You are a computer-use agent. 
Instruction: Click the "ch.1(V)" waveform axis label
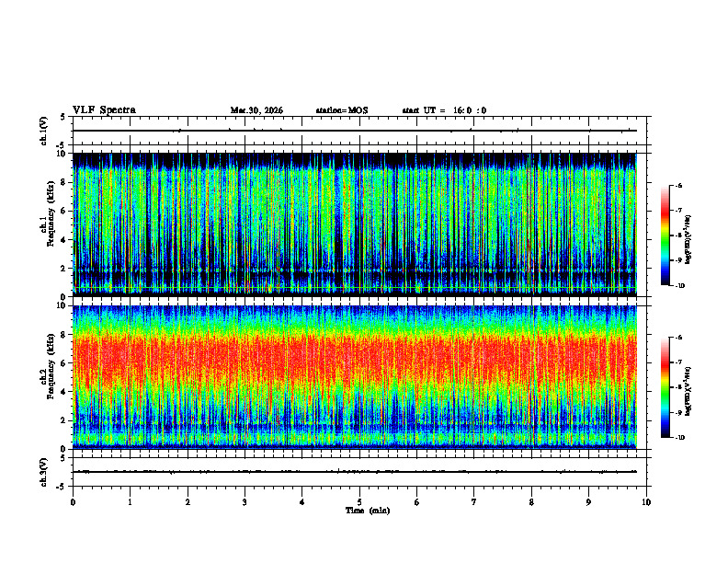click(x=44, y=131)
